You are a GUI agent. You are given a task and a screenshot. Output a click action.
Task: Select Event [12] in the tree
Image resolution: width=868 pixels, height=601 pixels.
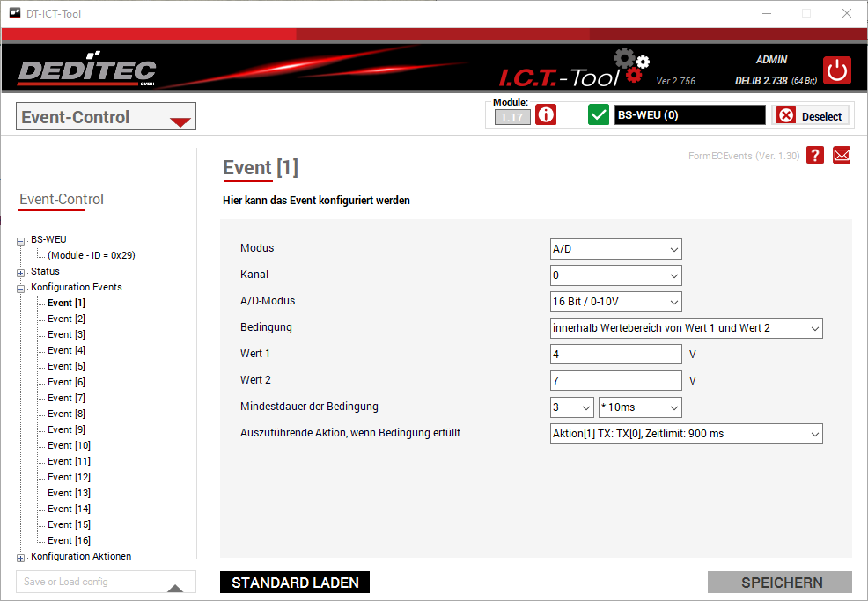coord(69,477)
